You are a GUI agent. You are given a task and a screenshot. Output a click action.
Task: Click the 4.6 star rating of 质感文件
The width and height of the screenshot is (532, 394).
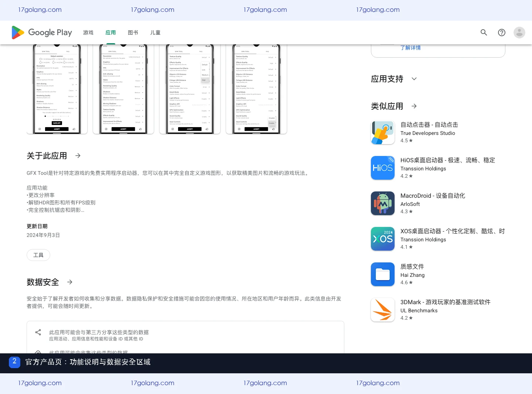click(406, 282)
